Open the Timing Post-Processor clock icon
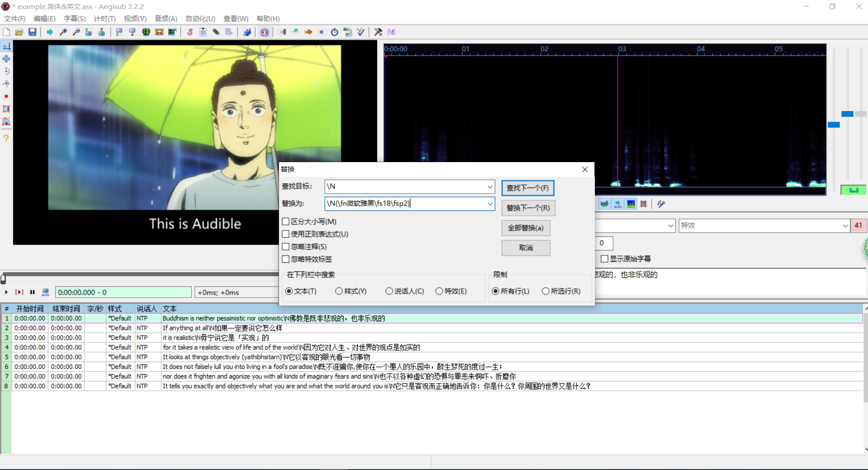The width and height of the screenshot is (868, 470). 335,32
